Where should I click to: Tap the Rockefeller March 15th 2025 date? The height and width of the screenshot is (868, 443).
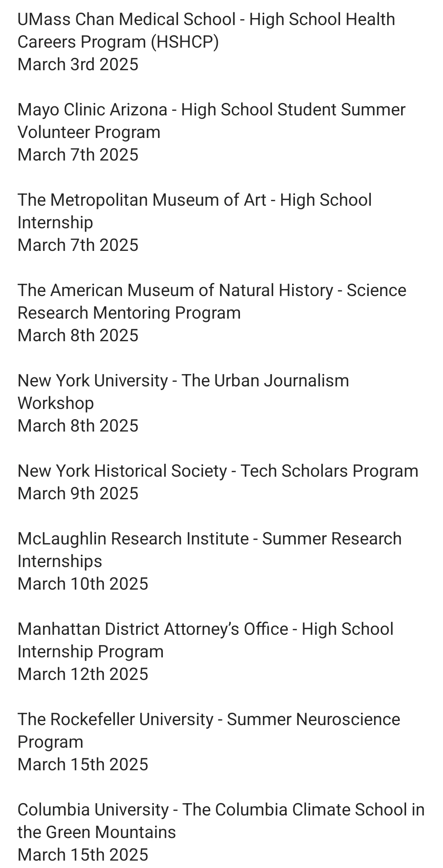[83, 765]
